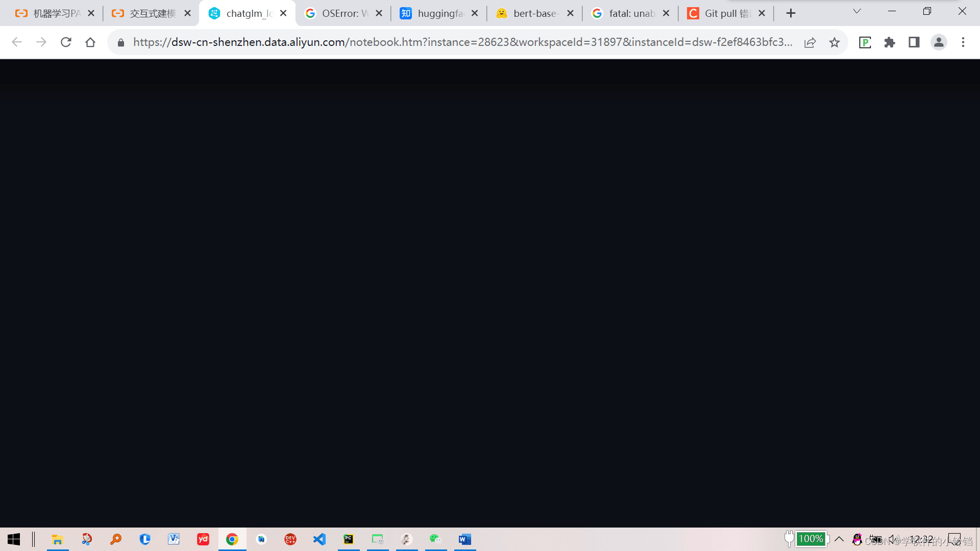Open the Chrome tab search dropdown

pyautogui.click(x=856, y=11)
